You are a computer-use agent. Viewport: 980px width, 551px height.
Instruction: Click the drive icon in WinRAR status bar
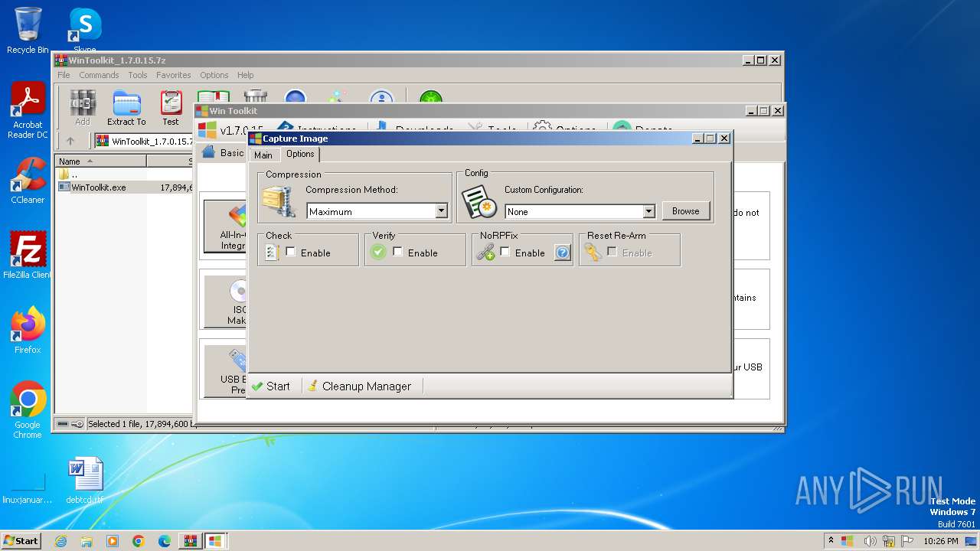63,424
